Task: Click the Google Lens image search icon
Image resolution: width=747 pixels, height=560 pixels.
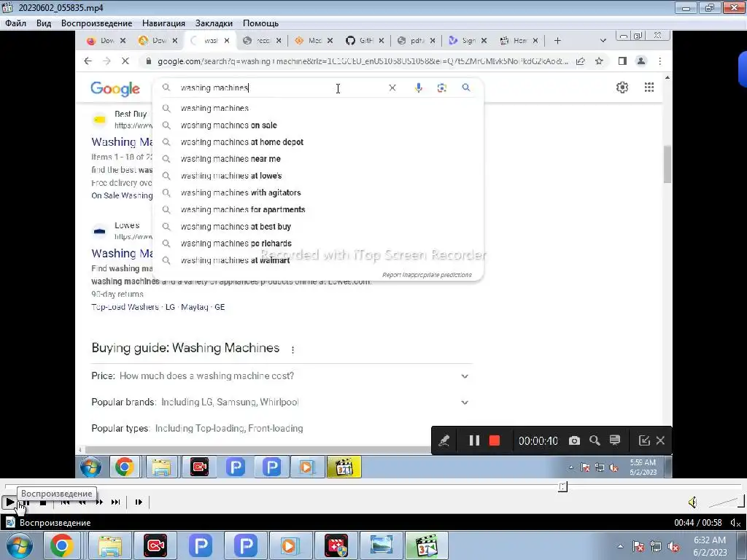Action: pyautogui.click(x=441, y=87)
